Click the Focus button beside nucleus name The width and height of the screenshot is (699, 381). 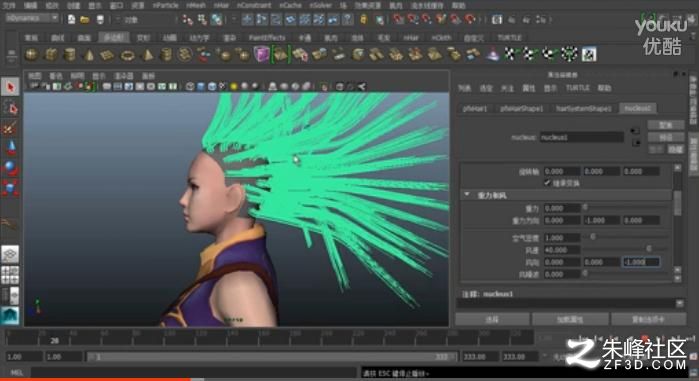coord(666,125)
